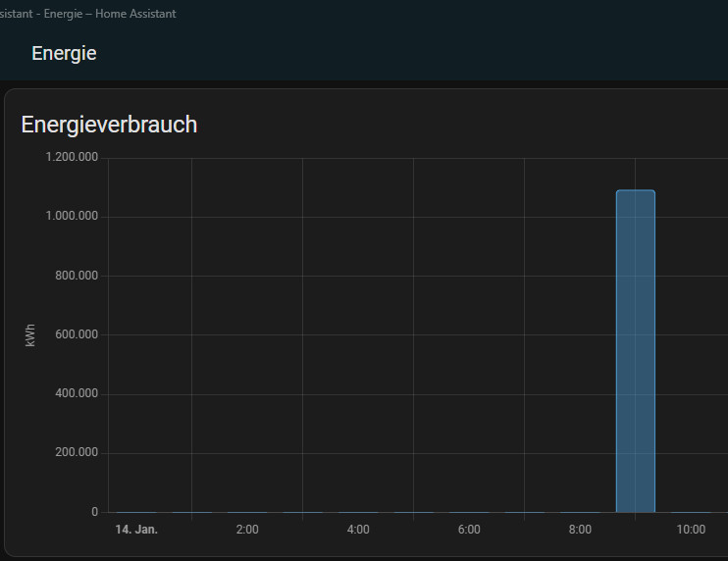Click the 1.000.000 y-axis label

tap(72, 217)
